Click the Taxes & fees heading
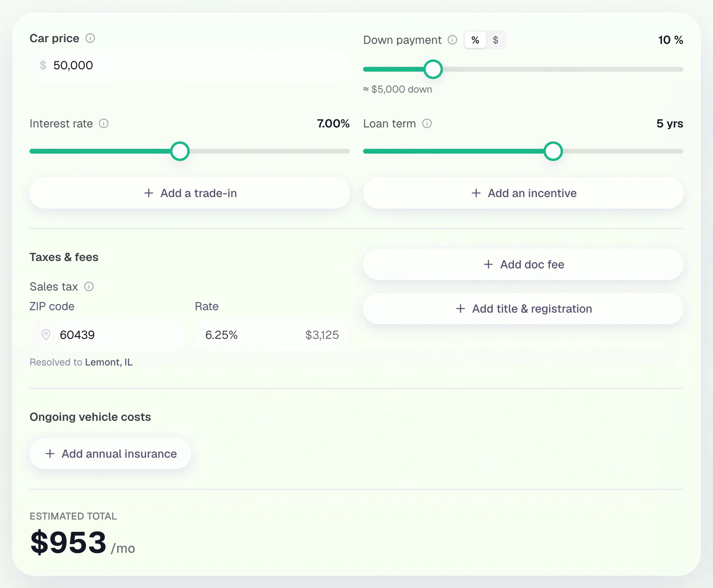713x588 pixels. pos(64,257)
